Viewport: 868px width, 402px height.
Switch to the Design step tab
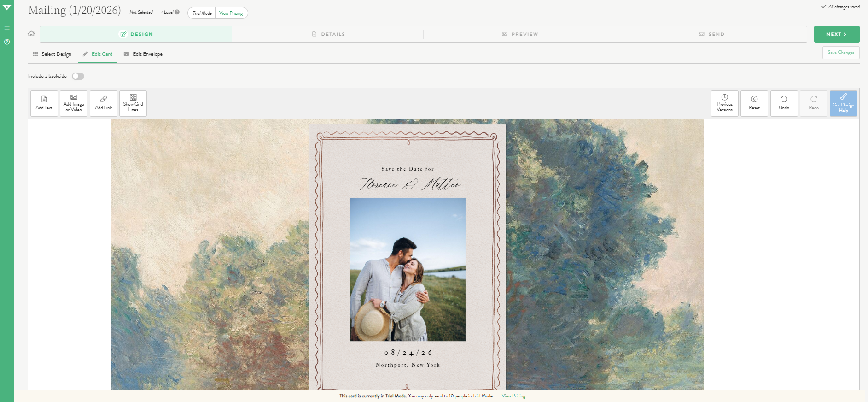pos(136,34)
